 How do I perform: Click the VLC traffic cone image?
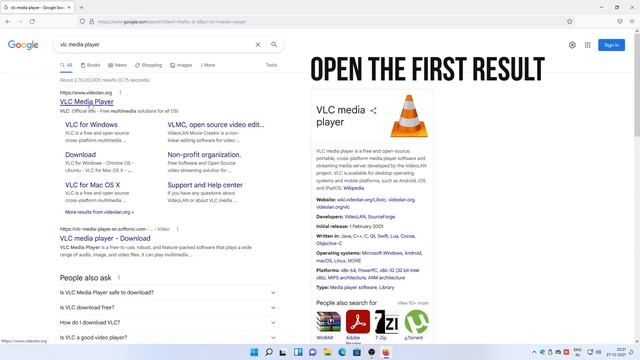[409, 116]
